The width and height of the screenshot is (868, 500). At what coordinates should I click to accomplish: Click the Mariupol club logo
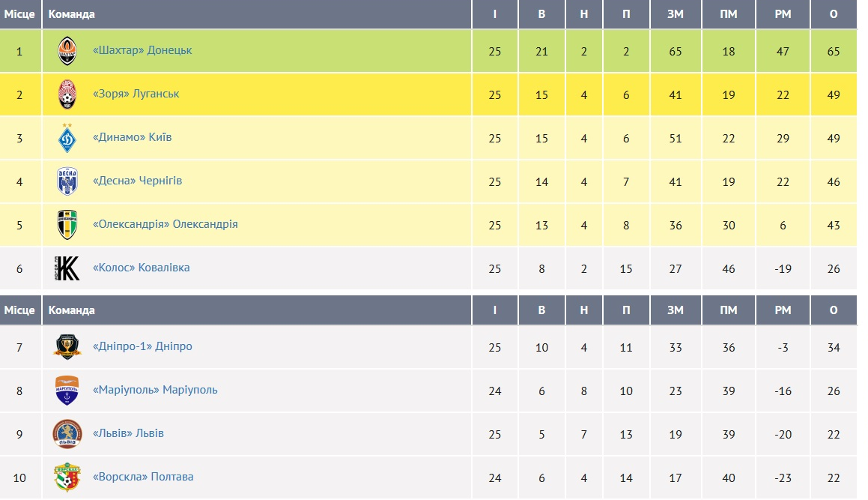coord(67,391)
